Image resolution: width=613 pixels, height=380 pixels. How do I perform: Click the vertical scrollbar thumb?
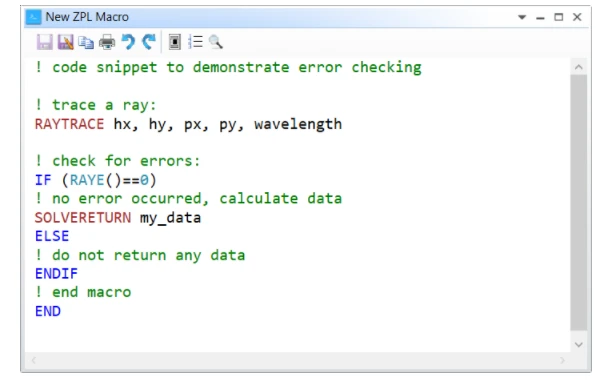[x=579, y=203]
